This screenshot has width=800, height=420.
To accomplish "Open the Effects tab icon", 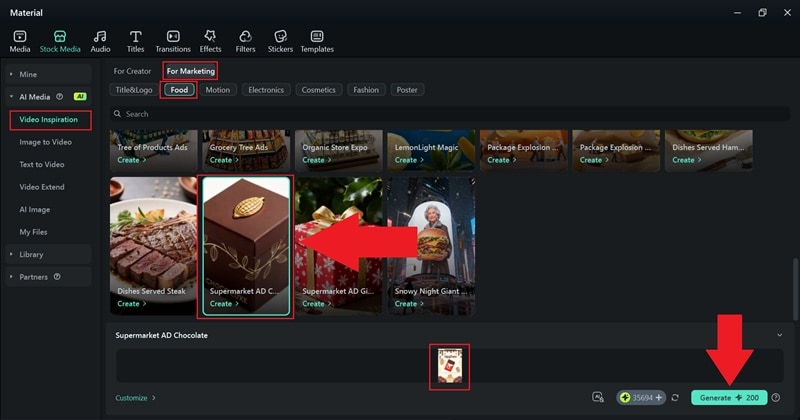I will [210, 36].
